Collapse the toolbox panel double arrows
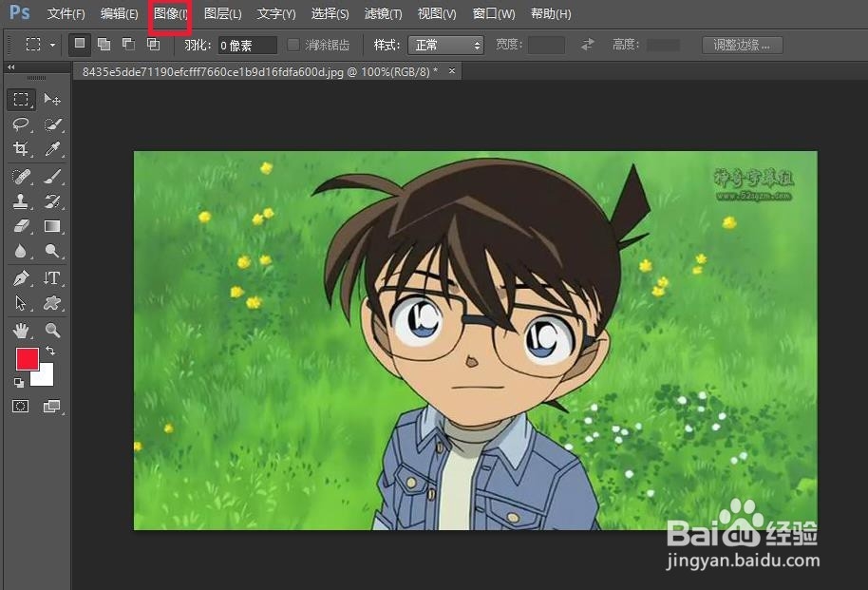Image resolution: width=868 pixels, height=590 pixels. (10, 67)
